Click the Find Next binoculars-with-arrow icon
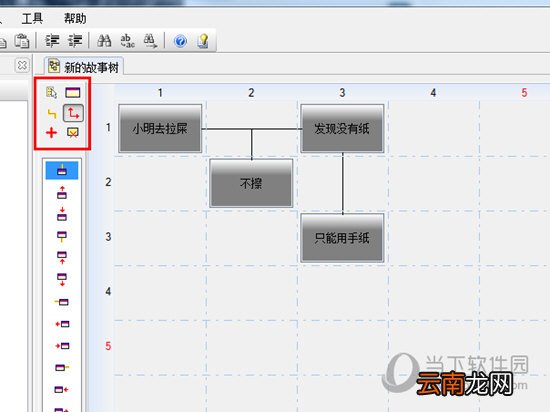 (x=150, y=41)
